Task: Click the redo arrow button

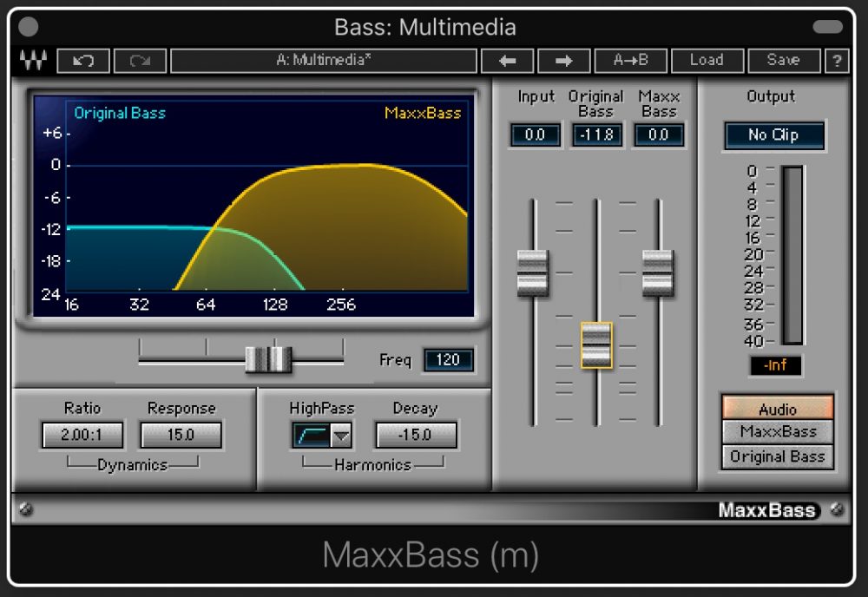Action: coord(139,61)
